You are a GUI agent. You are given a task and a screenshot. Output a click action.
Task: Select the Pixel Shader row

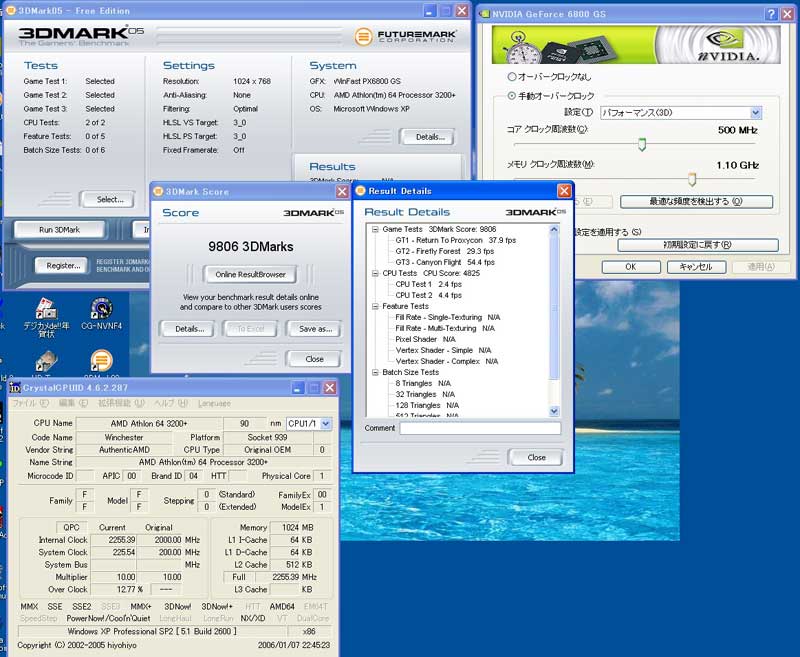point(426,339)
